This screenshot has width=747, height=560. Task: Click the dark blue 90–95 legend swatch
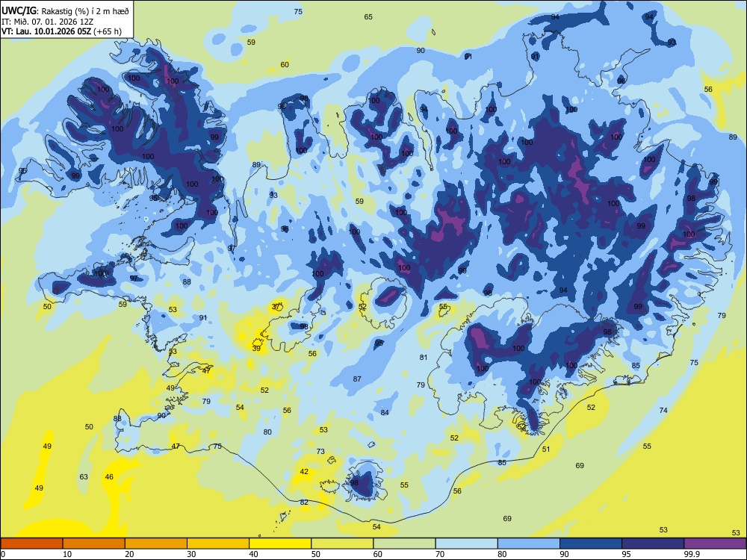(x=591, y=544)
